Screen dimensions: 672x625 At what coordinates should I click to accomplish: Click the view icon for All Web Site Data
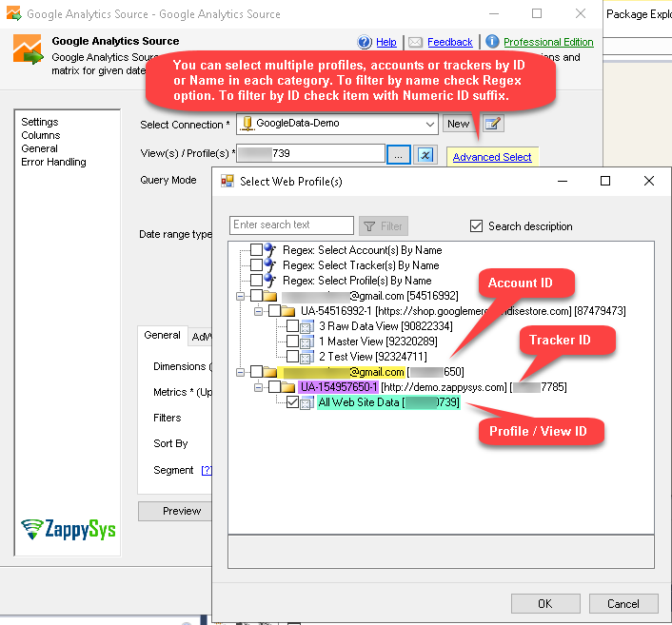(x=306, y=402)
